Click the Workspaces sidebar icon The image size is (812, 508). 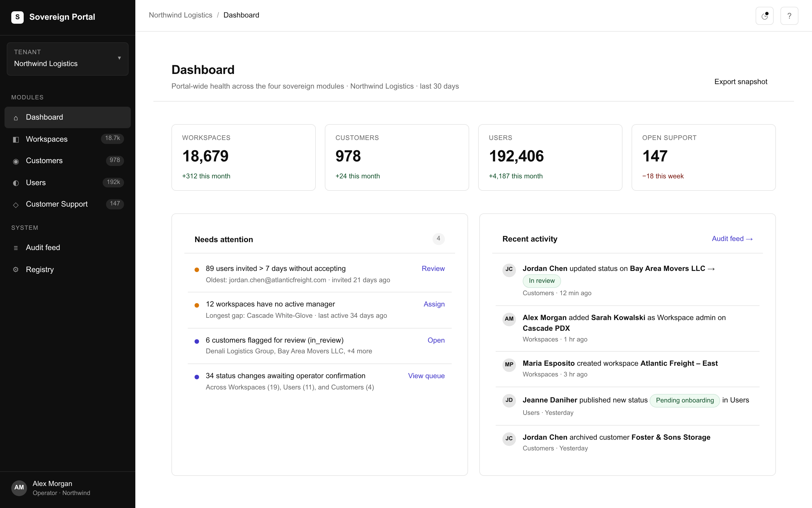16,139
